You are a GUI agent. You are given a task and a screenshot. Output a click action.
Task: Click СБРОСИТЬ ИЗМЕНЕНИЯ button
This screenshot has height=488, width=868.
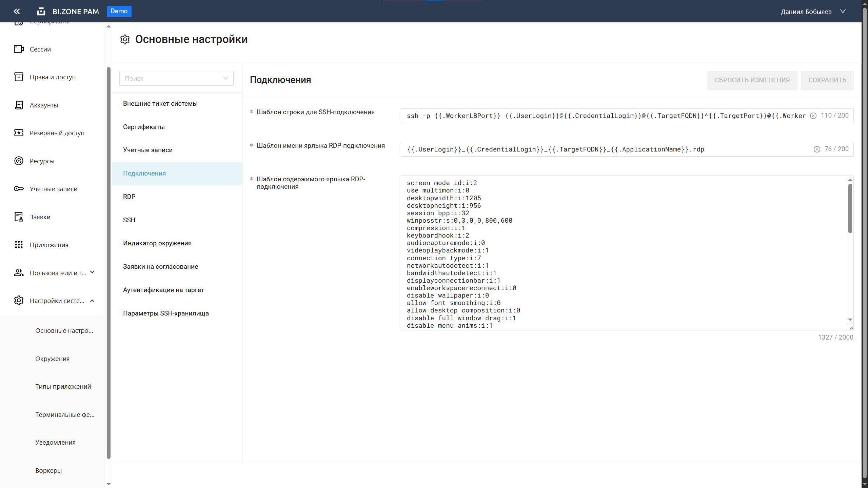click(x=752, y=80)
